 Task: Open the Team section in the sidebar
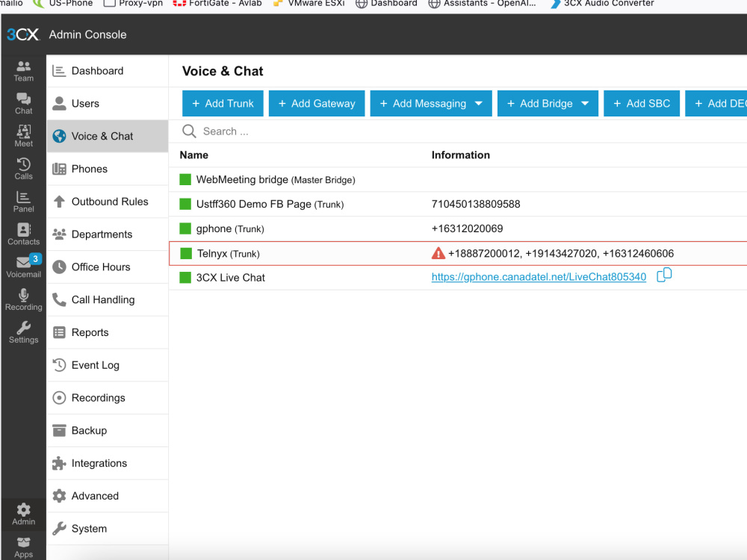tap(23, 72)
